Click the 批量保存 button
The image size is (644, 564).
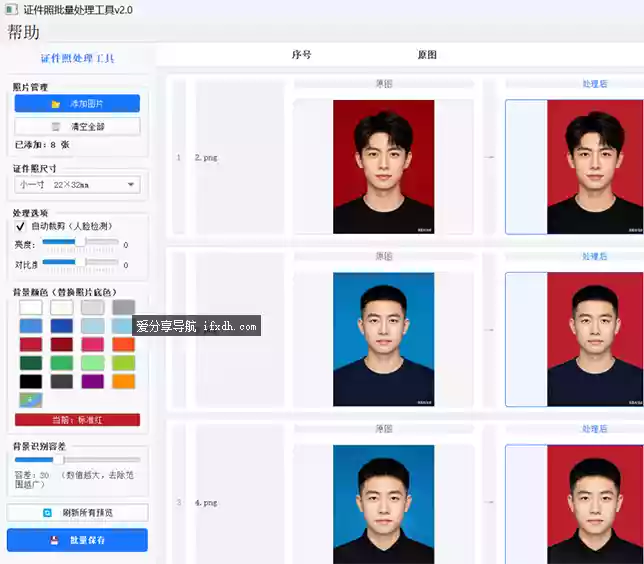pyautogui.click(x=77, y=540)
